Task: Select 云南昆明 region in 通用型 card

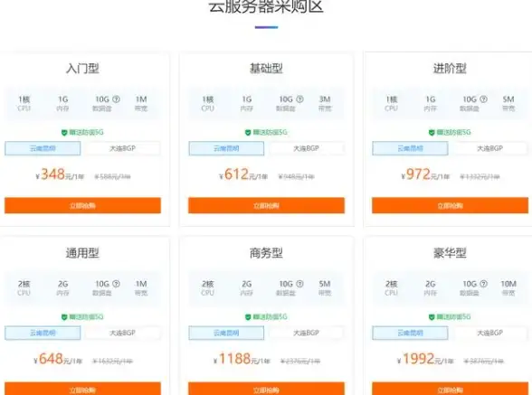Action: pos(43,333)
